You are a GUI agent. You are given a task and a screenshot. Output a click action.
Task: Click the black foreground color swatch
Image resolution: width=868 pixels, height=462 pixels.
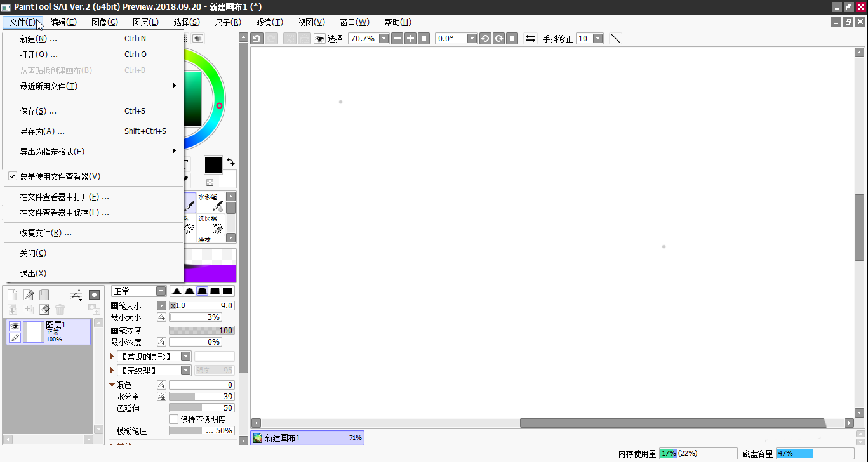[213, 165]
